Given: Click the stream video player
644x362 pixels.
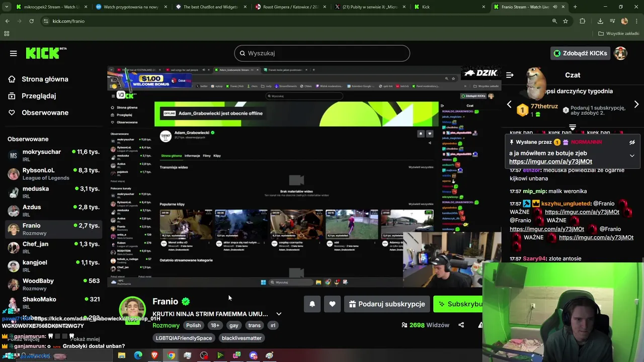Looking at the screenshot, I should tap(304, 176).
